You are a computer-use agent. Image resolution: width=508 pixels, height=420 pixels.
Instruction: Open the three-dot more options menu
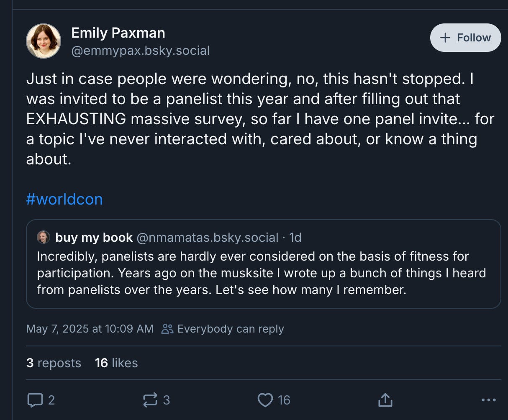(488, 400)
